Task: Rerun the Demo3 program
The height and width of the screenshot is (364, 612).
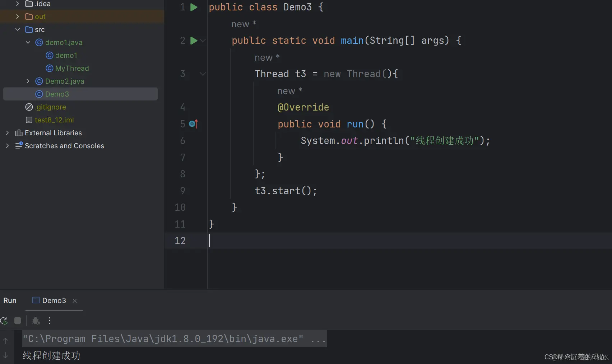Action: (4, 321)
